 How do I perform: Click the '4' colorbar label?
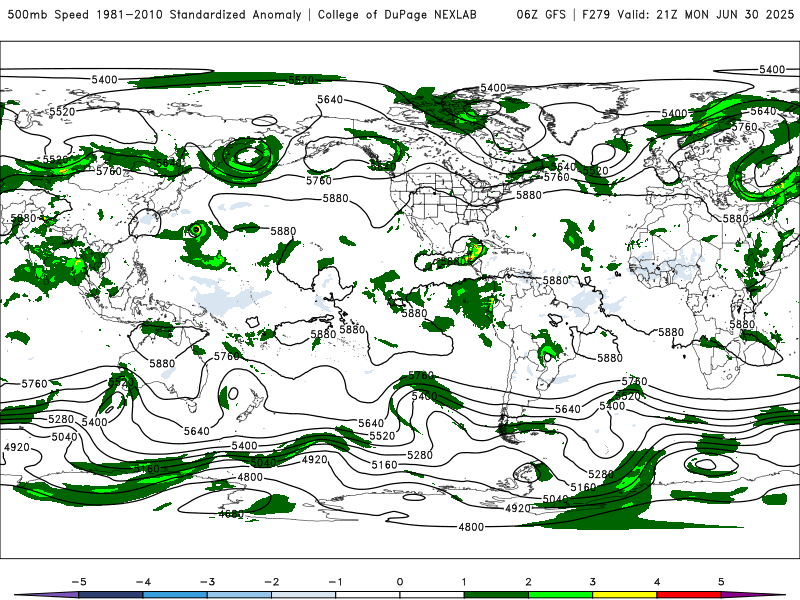pos(657,582)
